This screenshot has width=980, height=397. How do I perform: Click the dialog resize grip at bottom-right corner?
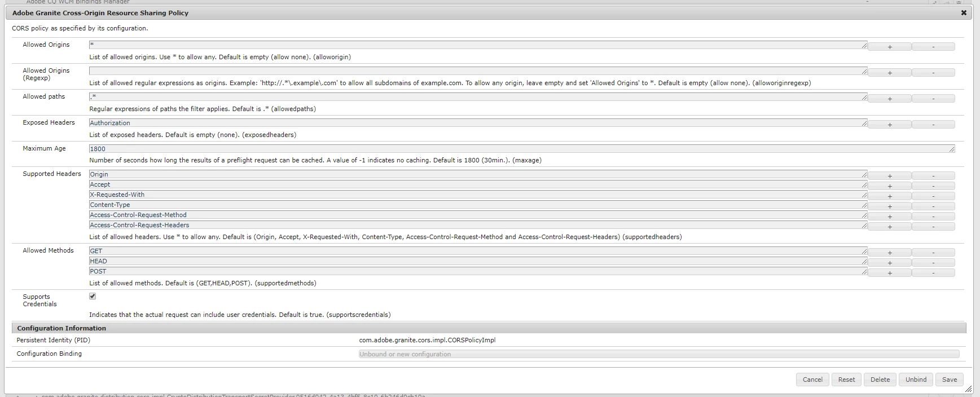pyautogui.click(x=968, y=389)
